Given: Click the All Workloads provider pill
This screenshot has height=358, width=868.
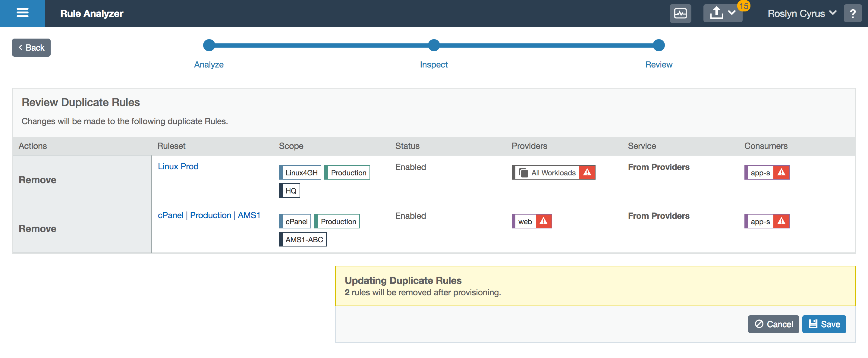Looking at the screenshot, I should coord(553,172).
